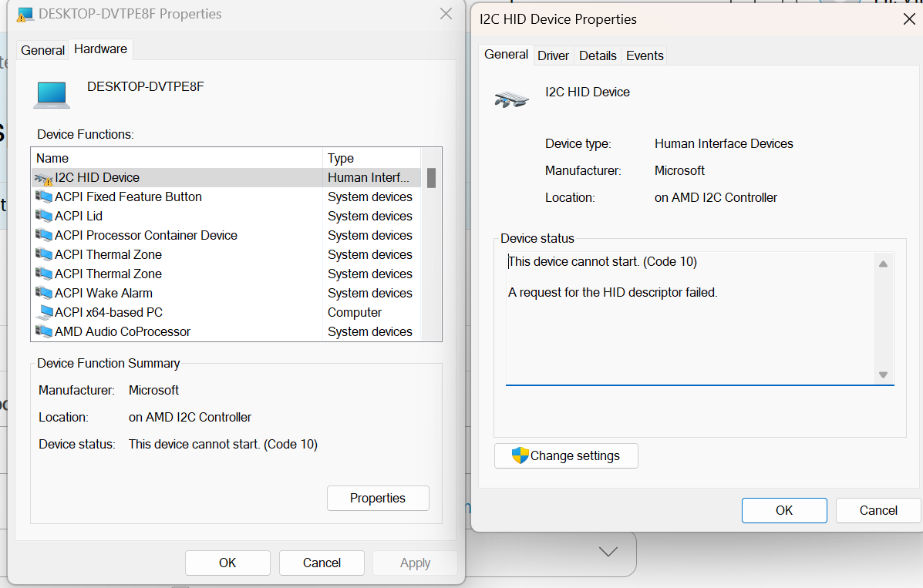Switch to the Driver tab
Viewport: 923px width, 588px height.
(x=554, y=55)
